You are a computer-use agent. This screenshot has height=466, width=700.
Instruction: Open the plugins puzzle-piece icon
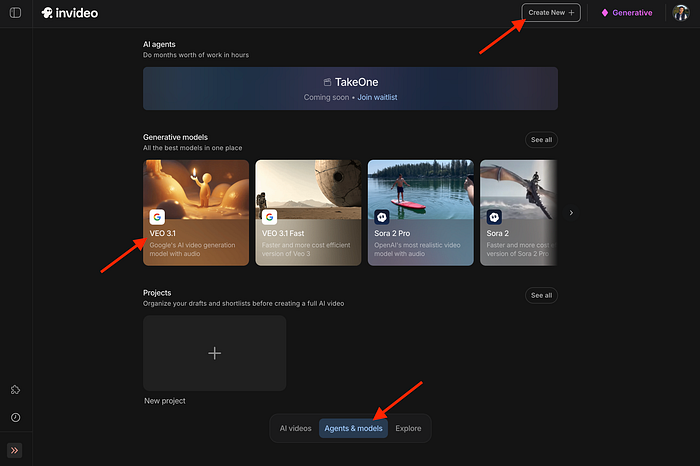[x=15, y=390]
